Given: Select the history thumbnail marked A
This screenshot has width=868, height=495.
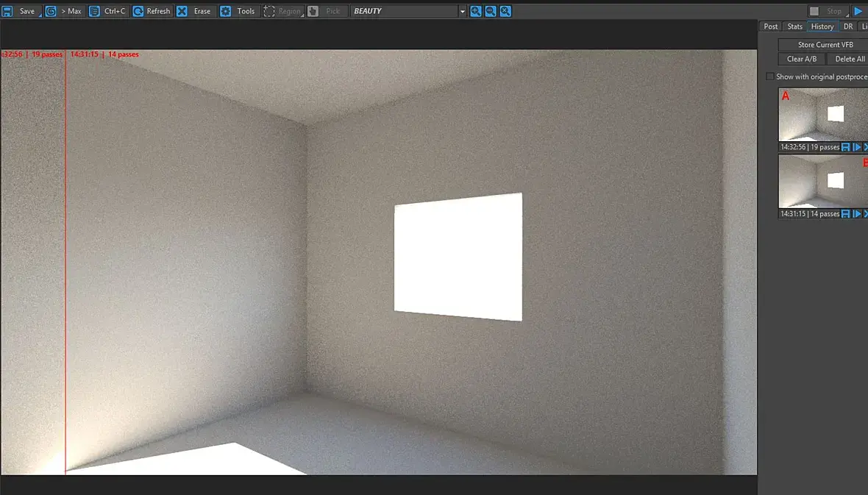Looking at the screenshot, I should point(823,114).
